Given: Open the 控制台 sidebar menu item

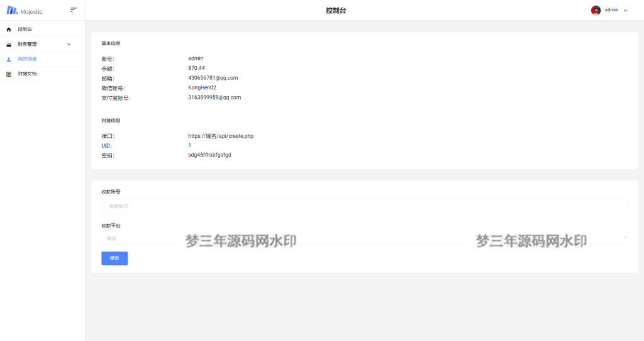Looking at the screenshot, I should point(42,29).
